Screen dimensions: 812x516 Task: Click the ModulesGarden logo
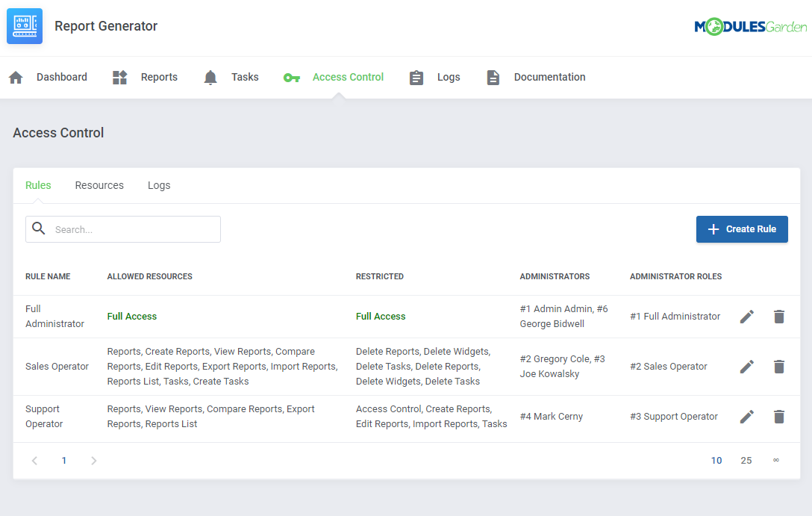[750, 26]
